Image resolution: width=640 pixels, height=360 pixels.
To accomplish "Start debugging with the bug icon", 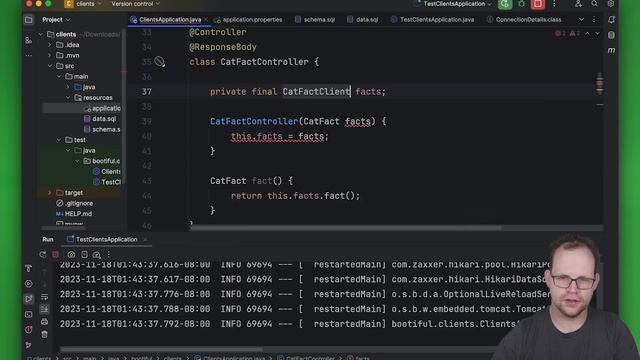I will 522,4.
